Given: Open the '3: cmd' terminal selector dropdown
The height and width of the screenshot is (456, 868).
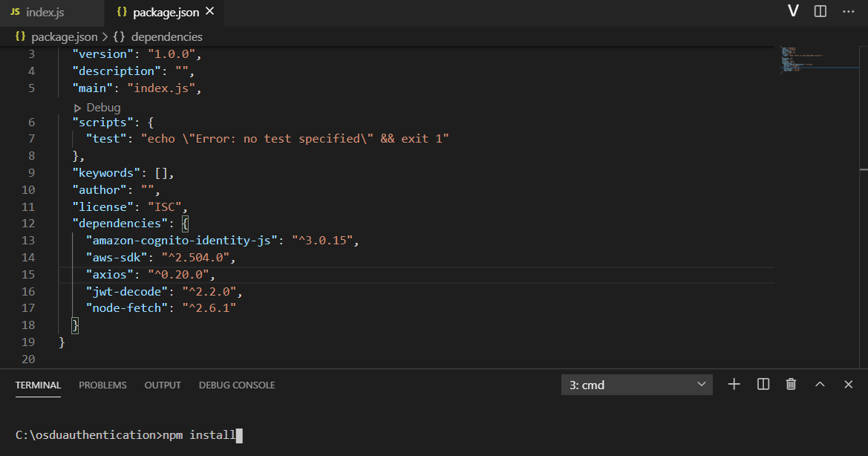Looking at the screenshot, I should [x=636, y=385].
